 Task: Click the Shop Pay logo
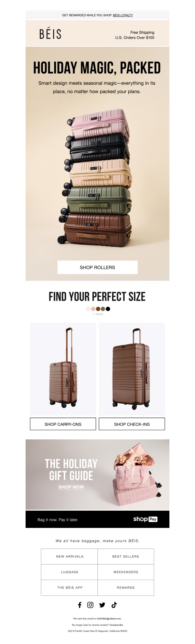[x=145, y=519]
